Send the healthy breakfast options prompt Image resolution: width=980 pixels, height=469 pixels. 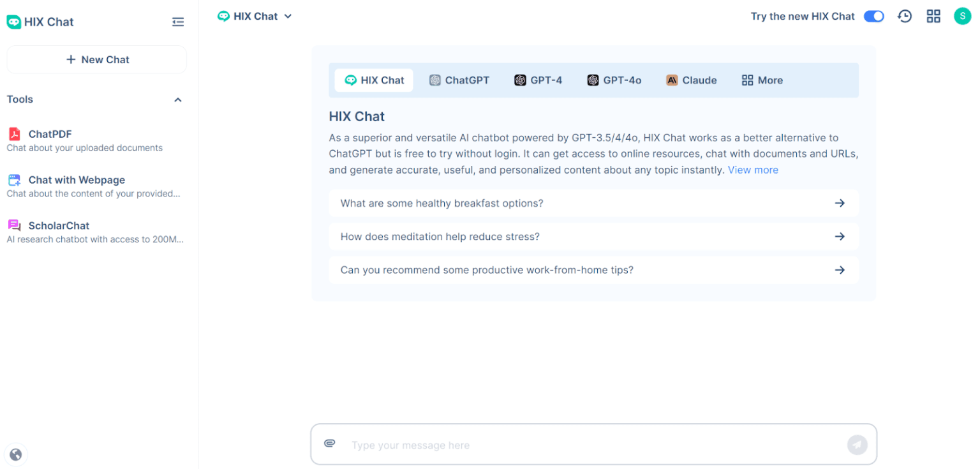[x=593, y=203]
